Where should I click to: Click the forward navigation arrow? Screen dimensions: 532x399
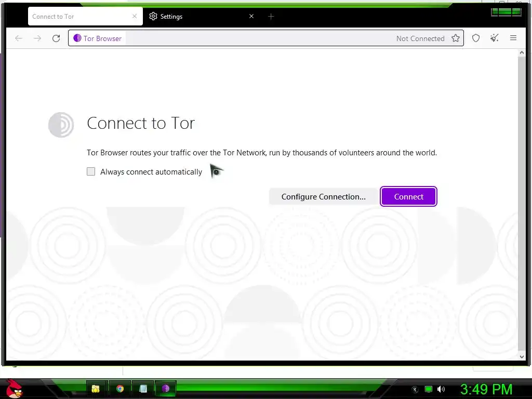[x=37, y=38]
